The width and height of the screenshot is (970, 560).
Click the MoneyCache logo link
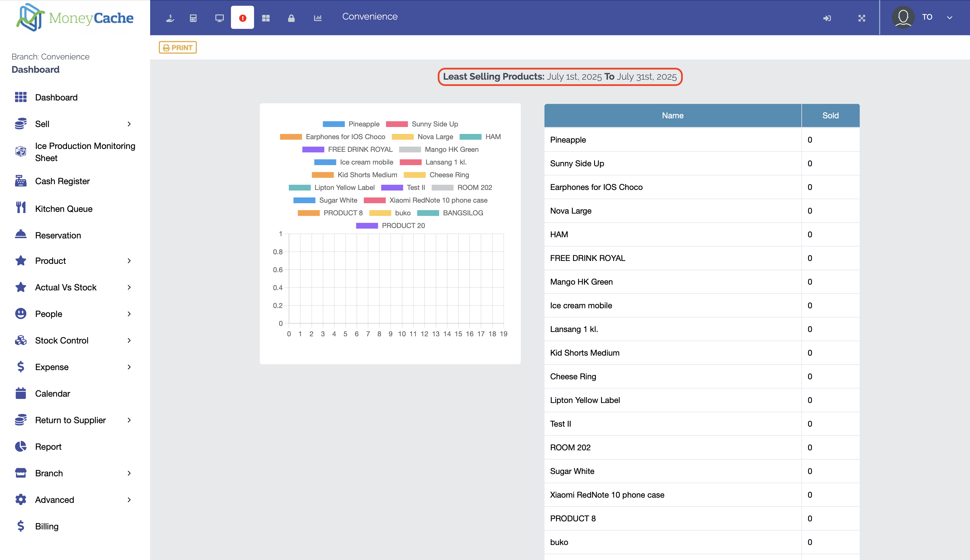[x=75, y=18]
